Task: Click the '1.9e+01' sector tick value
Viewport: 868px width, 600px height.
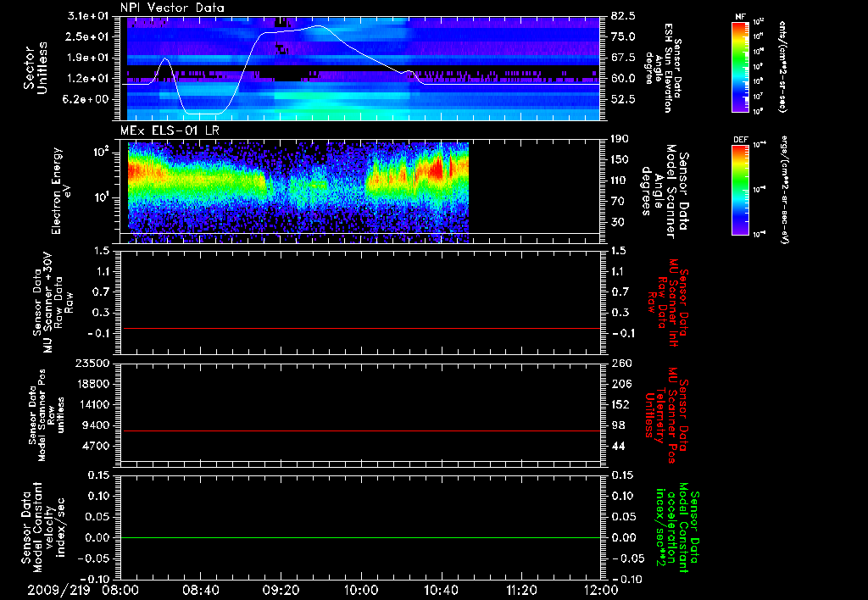Action: [x=88, y=58]
